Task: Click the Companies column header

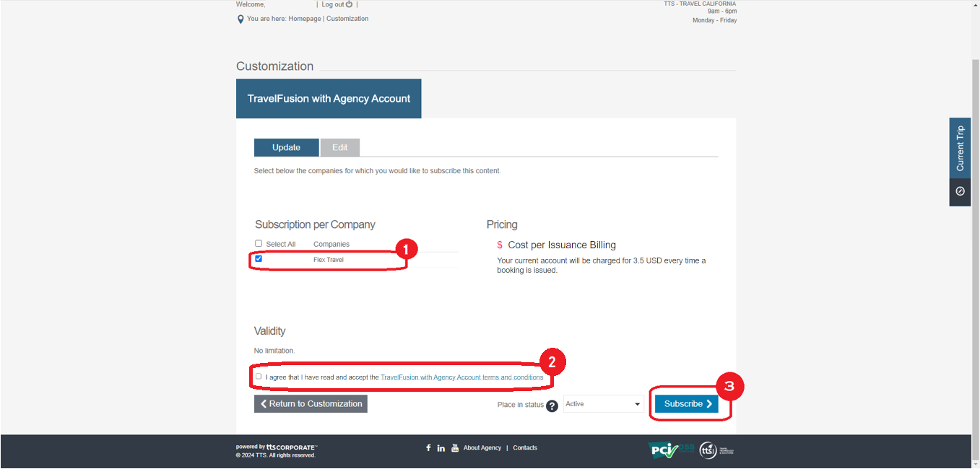Action: (x=331, y=245)
